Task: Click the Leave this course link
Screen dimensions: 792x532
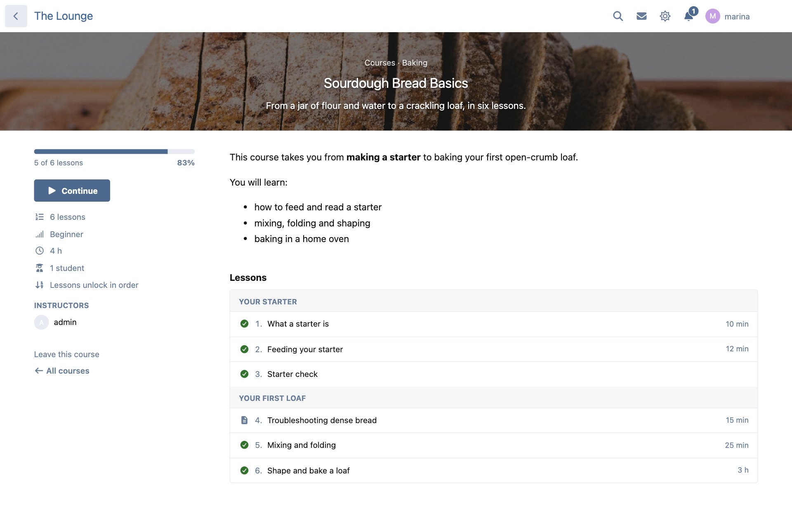Action: pyautogui.click(x=66, y=354)
